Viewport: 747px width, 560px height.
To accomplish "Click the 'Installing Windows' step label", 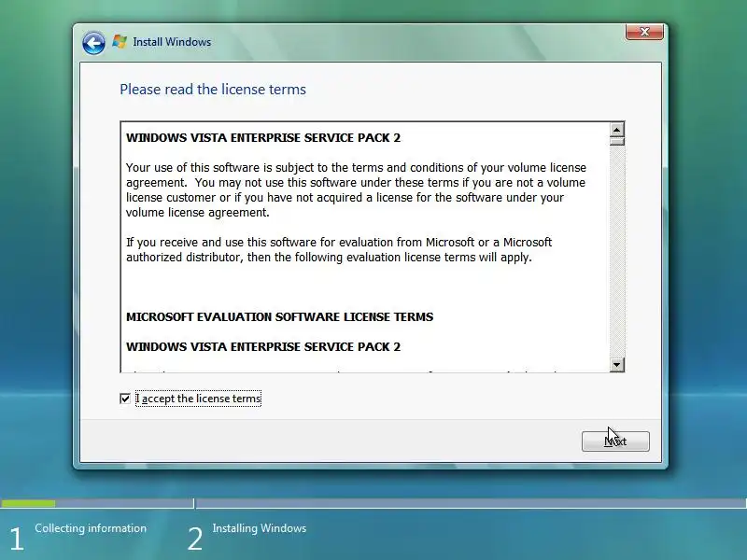I will pos(260,528).
